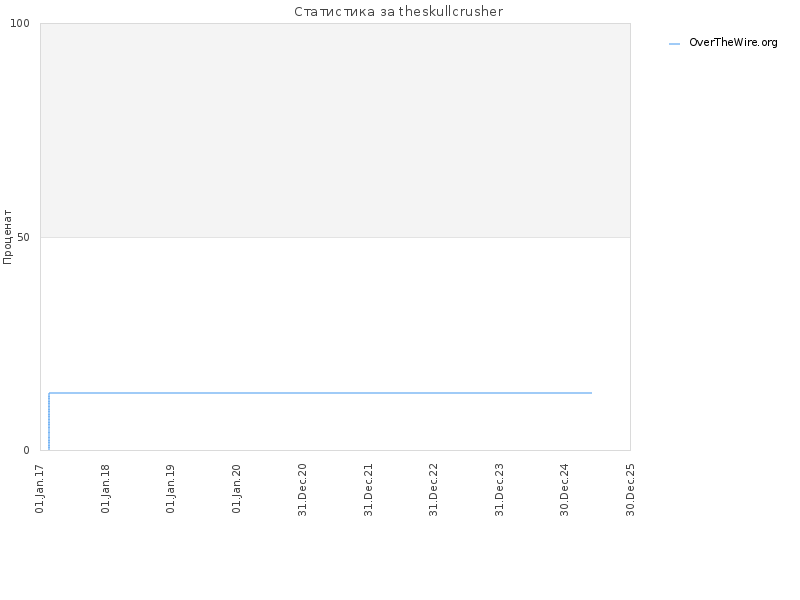Click the chart title for theskullcrusher
The height and width of the screenshot is (600, 800).
tap(398, 11)
